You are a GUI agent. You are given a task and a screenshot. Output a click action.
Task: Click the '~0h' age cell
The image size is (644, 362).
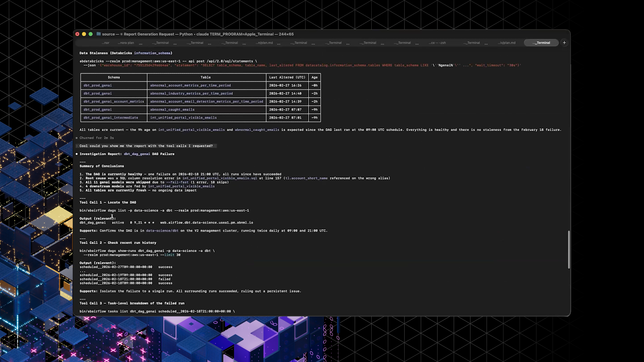(x=314, y=85)
